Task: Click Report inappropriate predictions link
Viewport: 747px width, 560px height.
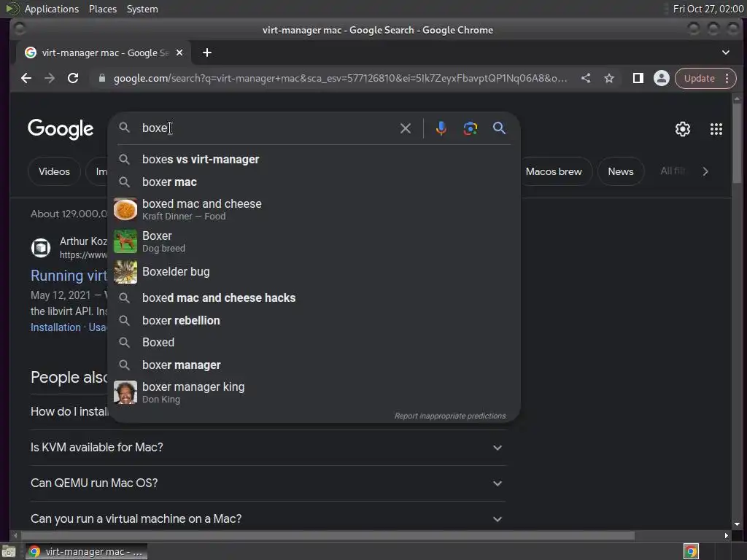Action: (449, 416)
